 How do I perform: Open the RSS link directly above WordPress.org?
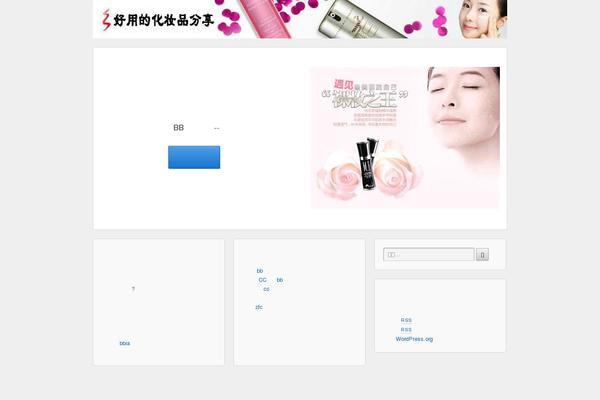[406, 330]
